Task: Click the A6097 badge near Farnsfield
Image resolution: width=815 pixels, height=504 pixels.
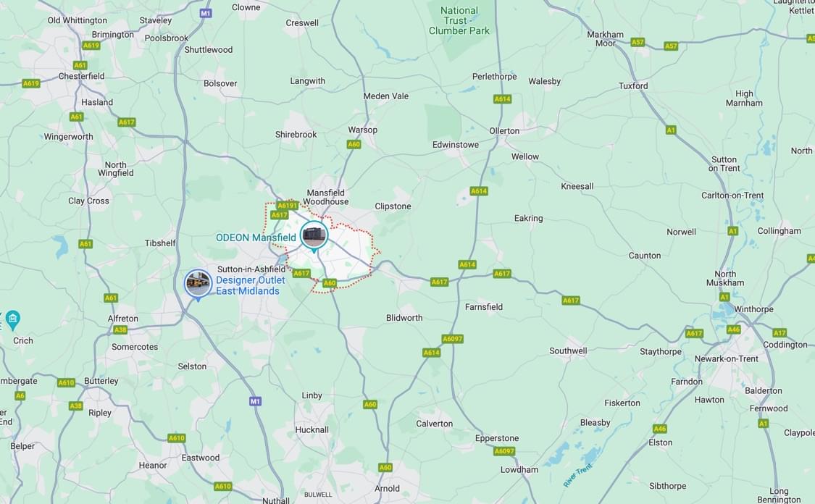Action: point(452,339)
